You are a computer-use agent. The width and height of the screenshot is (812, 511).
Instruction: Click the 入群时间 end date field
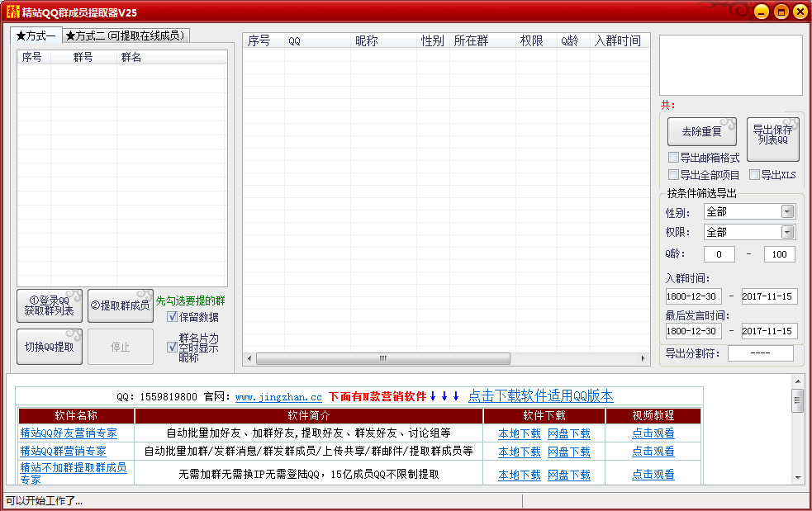[769, 296]
